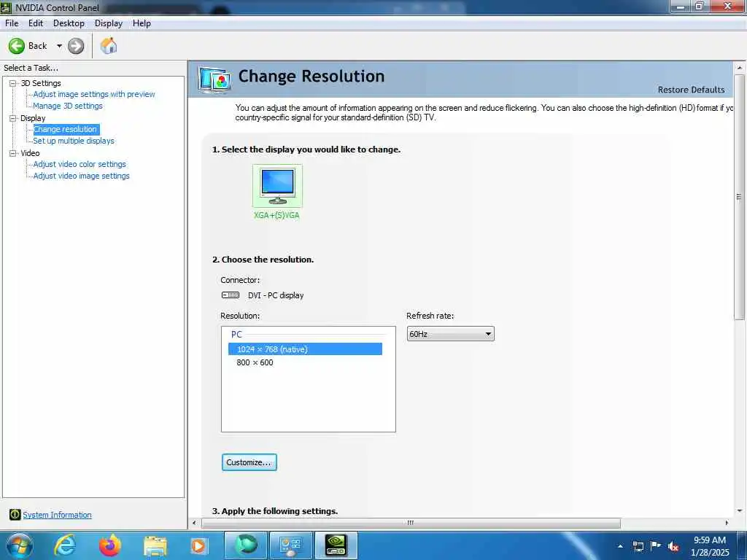The width and height of the screenshot is (747, 560).
Task: Open the Refresh rate 60Hz dropdown
Action: point(450,334)
